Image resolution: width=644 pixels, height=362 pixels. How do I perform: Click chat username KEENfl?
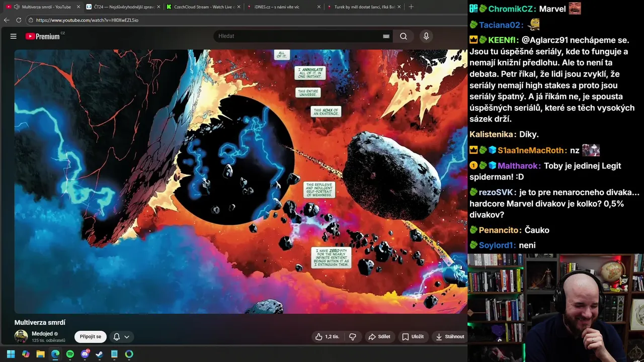(x=503, y=40)
